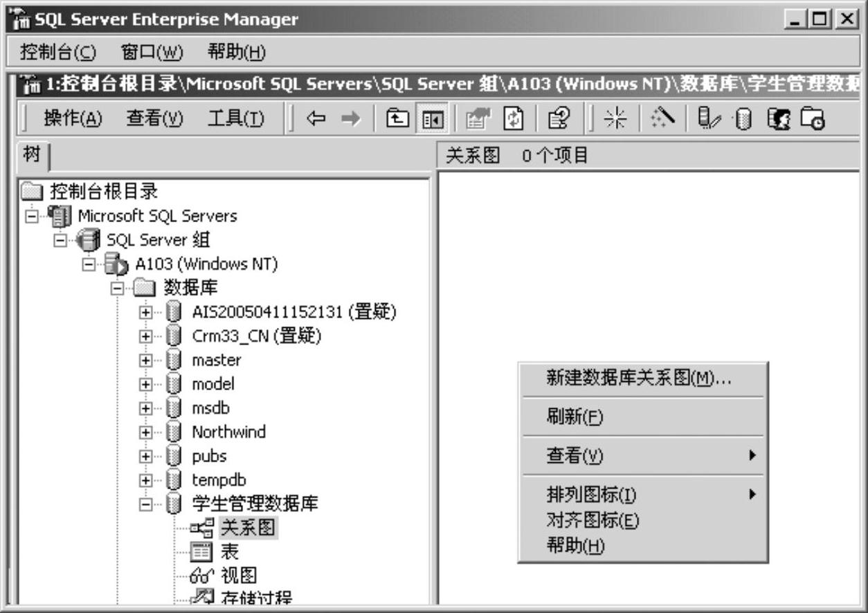Open the 控制台(C) menu

58,51
